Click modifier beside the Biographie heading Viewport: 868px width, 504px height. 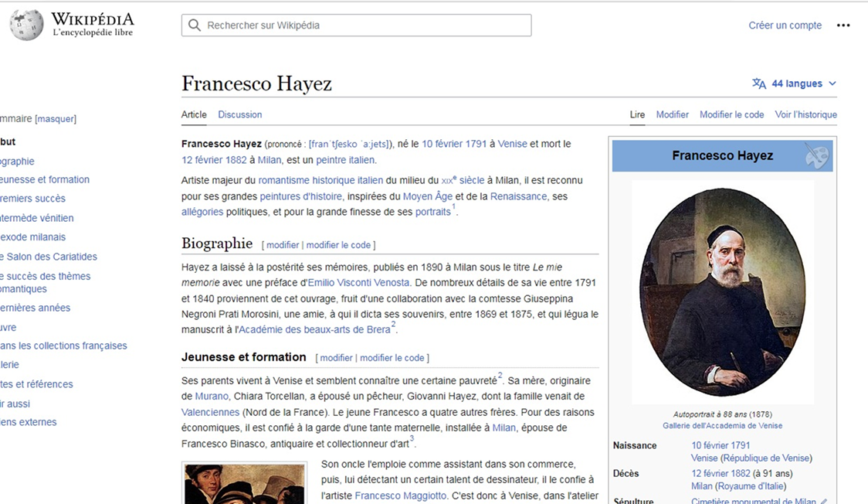(x=283, y=245)
